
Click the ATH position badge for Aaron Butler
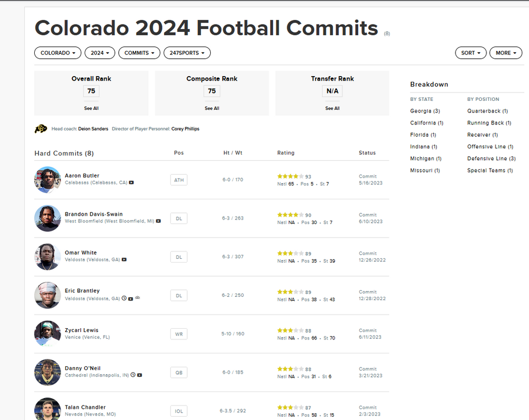point(179,180)
